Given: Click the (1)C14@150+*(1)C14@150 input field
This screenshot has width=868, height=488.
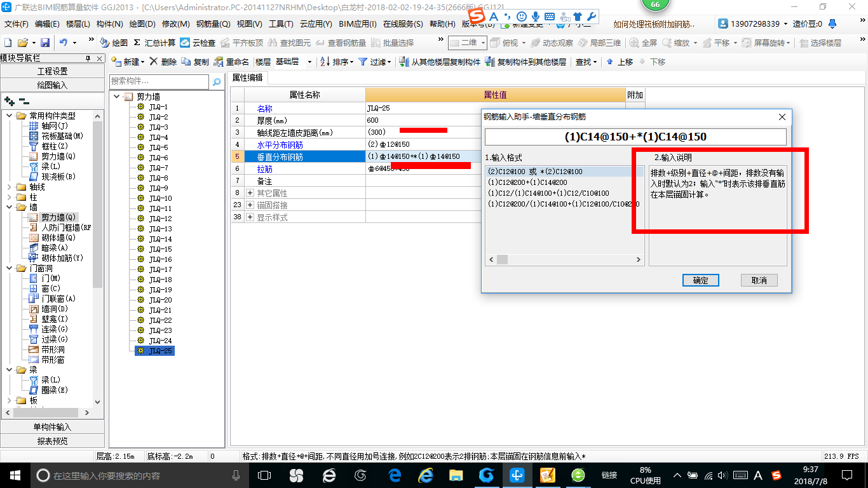Looking at the screenshot, I should 635,137.
